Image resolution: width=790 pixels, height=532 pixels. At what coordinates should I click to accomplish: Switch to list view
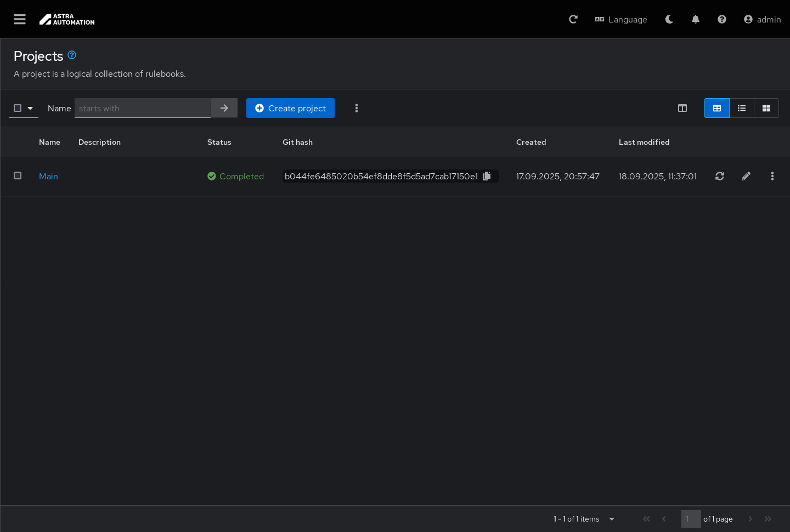pos(742,108)
